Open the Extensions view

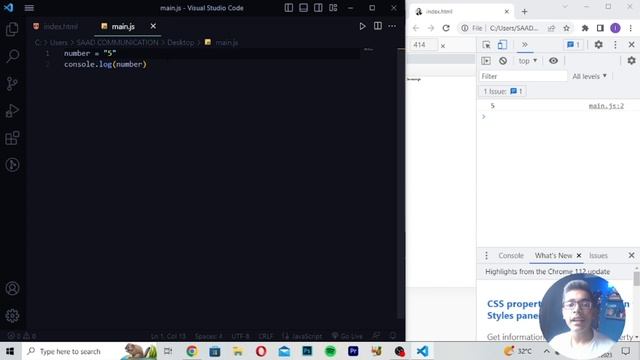(x=12, y=138)
